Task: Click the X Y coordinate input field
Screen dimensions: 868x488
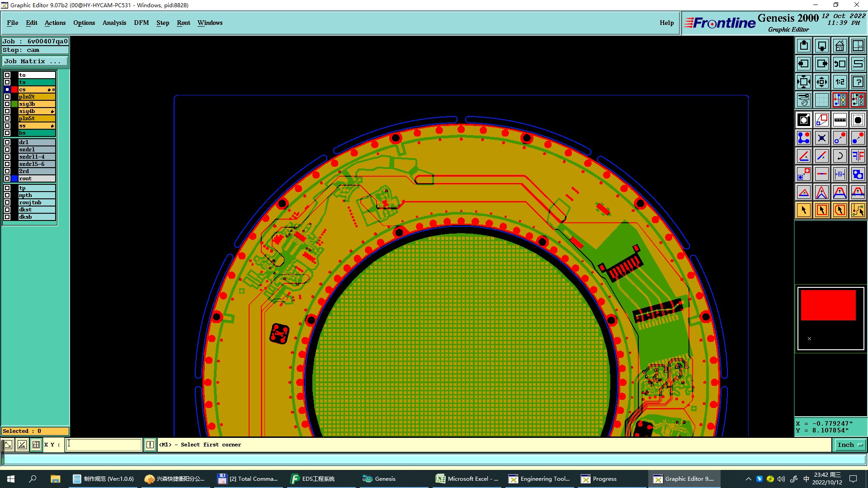Action: (104, 445)
